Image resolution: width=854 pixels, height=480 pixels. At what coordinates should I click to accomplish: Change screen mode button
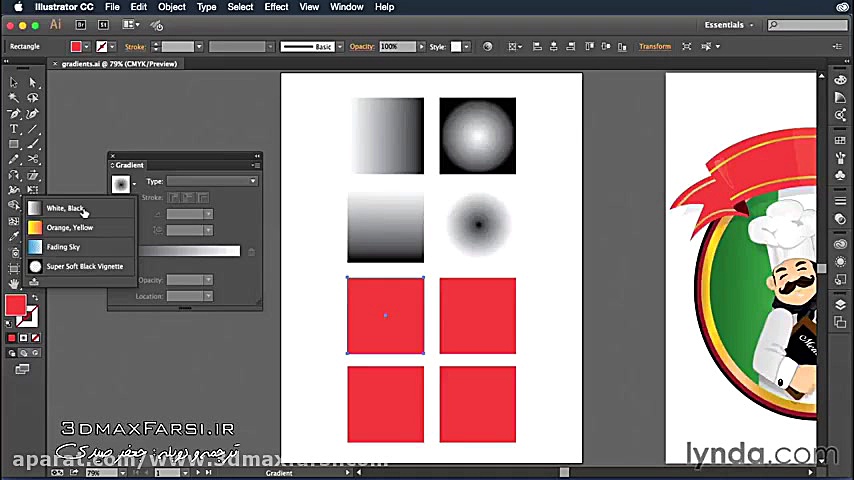click(22, 369)
